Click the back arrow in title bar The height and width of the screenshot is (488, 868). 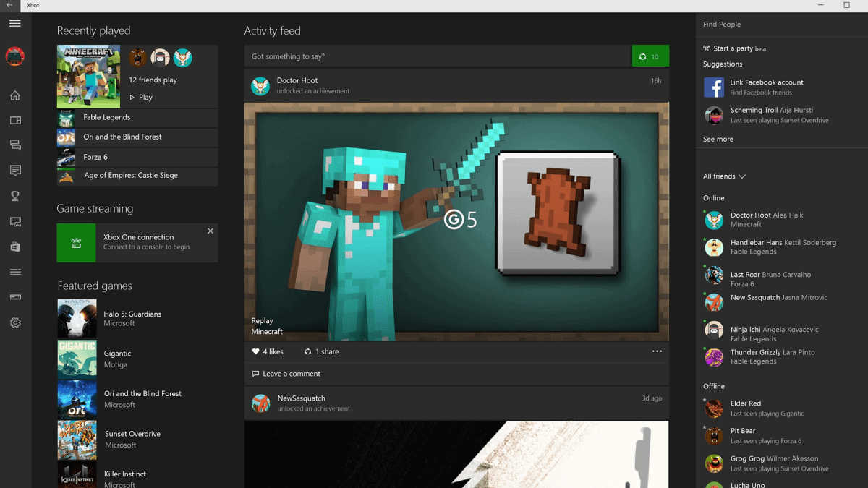point(9,5)
